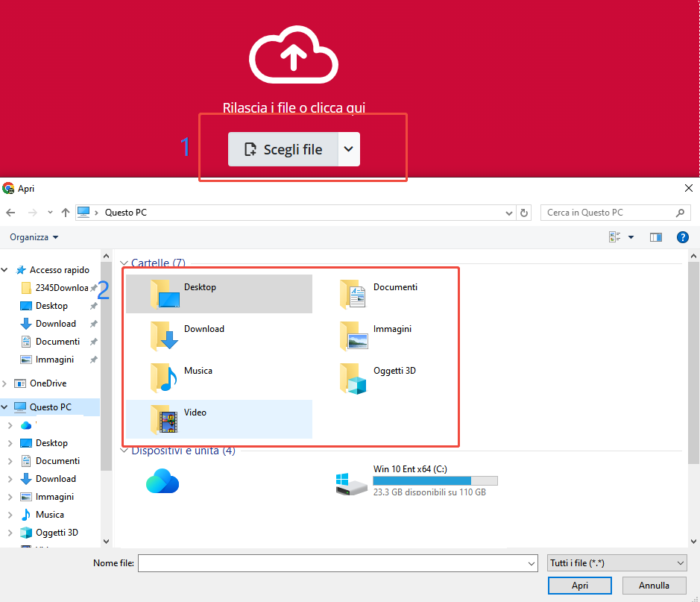The image size is (700, 602).
Task: Select the Musica folder icon
Action: pyautogui.click(x=165, y=377)
